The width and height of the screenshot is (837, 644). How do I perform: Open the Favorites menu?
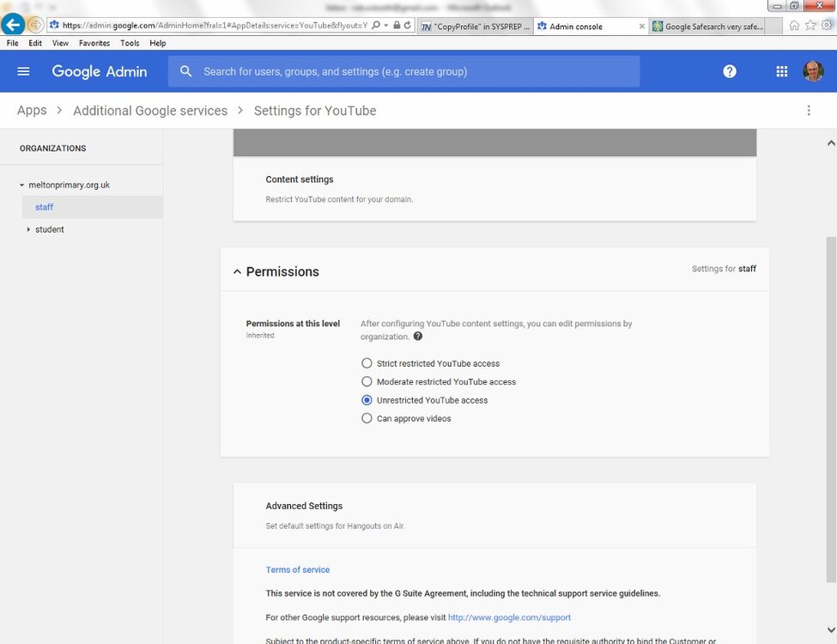click(94, 43)
